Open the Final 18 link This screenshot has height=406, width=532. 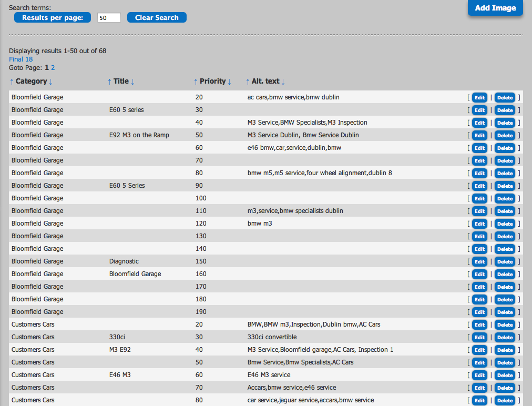click(21, 59)
